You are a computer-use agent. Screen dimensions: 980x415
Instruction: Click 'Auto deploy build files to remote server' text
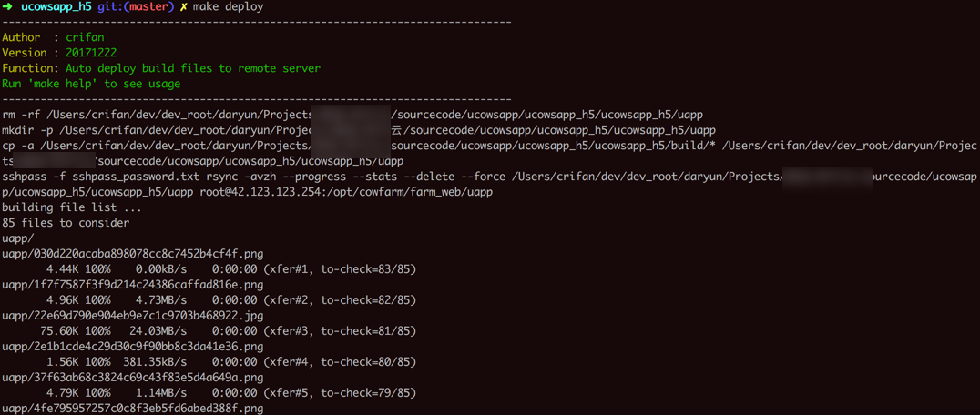pyautogui.click(x=193, y=68)
